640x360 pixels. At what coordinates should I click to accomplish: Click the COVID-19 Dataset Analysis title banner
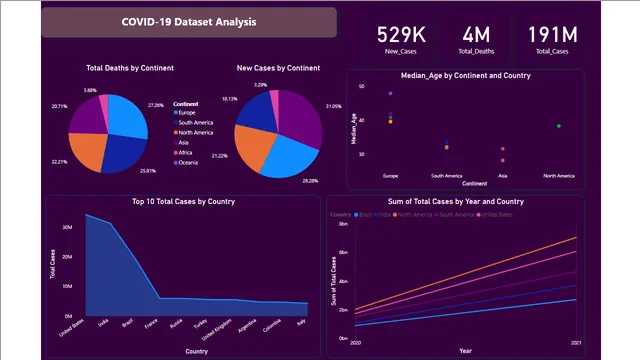[189, 22]
